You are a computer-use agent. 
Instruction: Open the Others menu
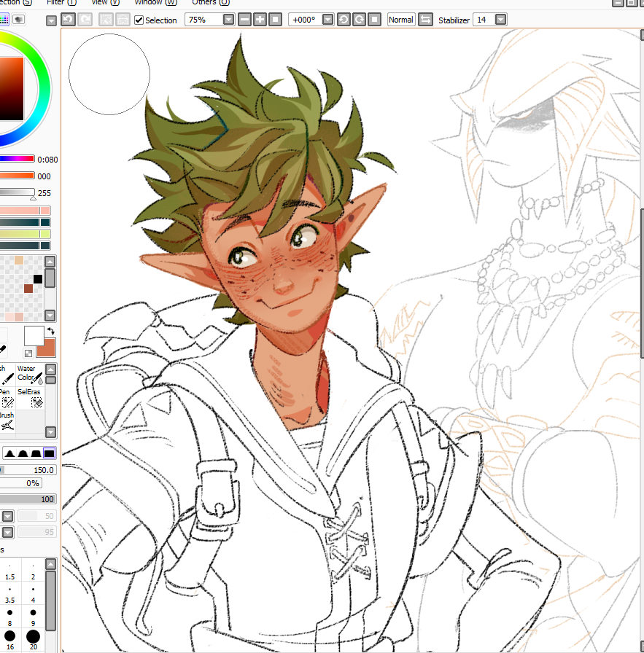tap(211, 2)
